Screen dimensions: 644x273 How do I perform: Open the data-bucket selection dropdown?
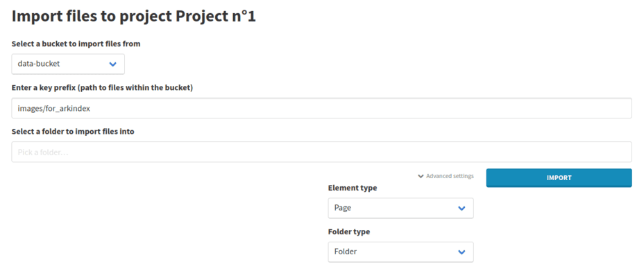(x=68, y=64)
